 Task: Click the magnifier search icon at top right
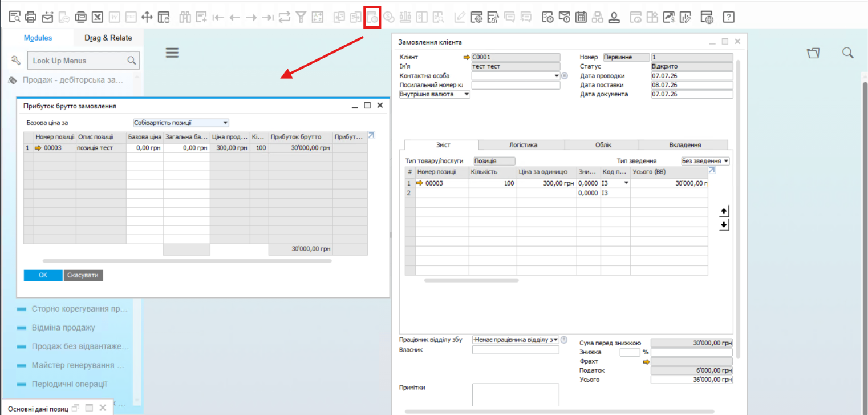(848, 53)
